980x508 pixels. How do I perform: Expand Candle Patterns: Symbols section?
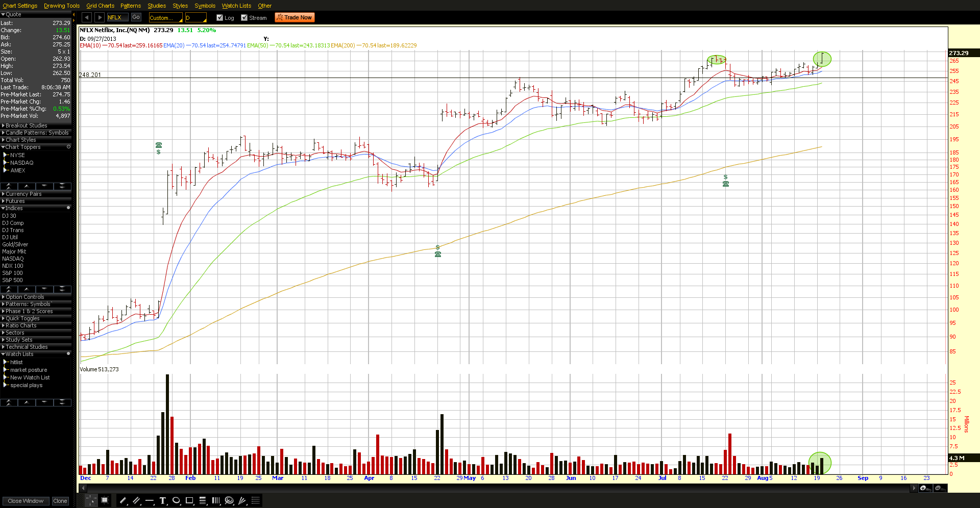[37, 133]
